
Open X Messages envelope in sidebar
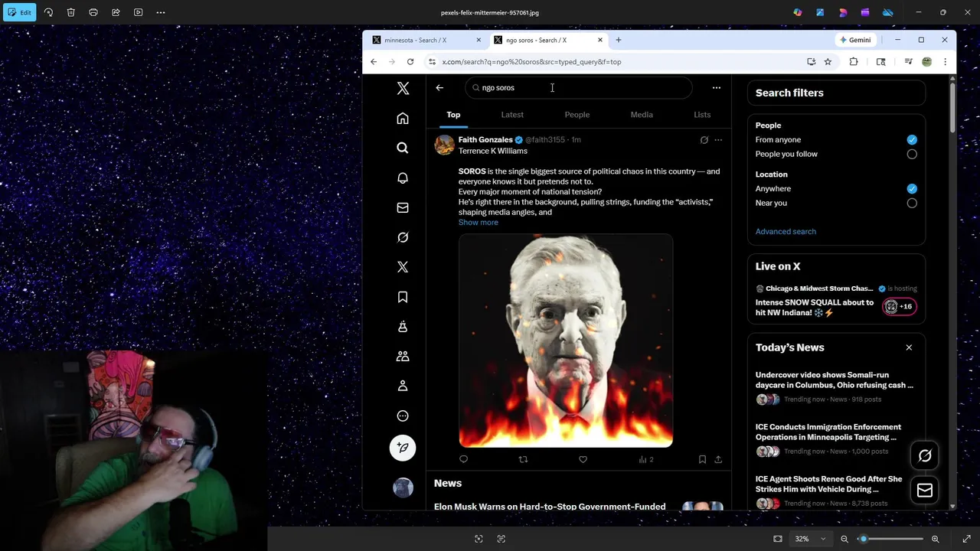coord(403,207)
